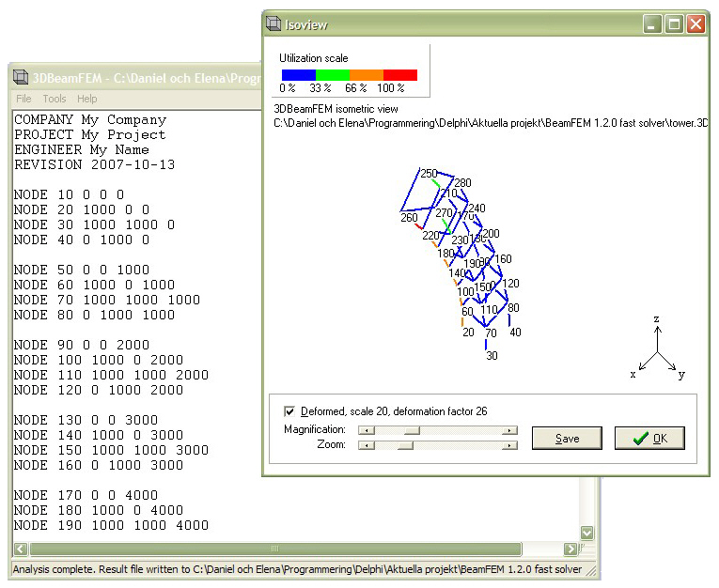Open the Help menu
This screenshot has width=719, height=588.
[86, 99]
